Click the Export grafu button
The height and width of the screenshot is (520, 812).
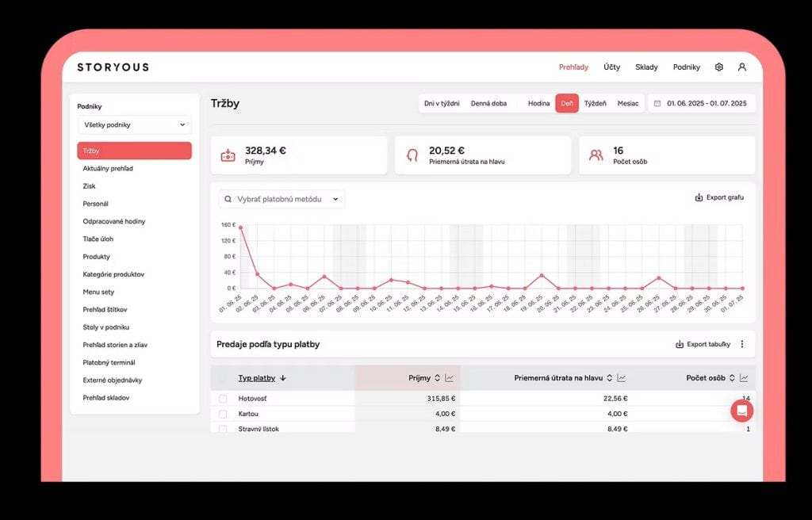coord(719,197)
